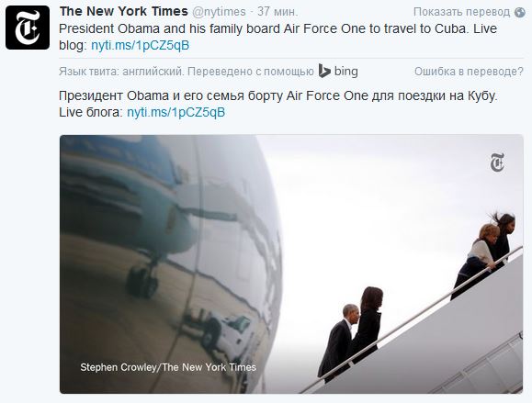Open the @nytimes handle link

(x=220, y=12)
